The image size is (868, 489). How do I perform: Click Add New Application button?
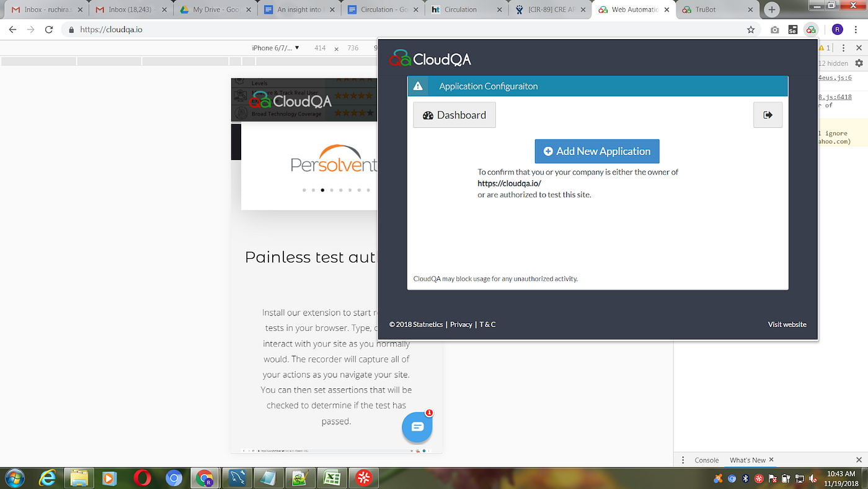597,151
